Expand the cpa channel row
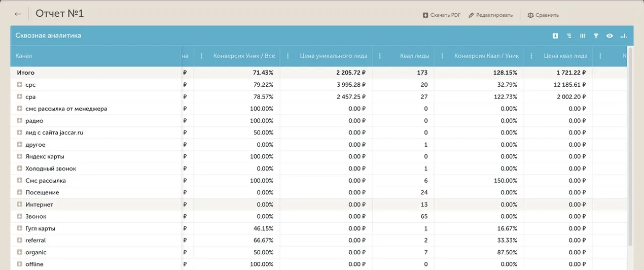The image size is (644, 270). coord(20,96)
